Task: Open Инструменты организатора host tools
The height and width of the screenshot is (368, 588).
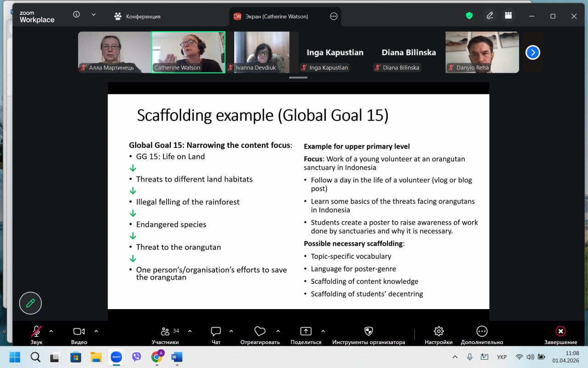Action: pos(368,334)
